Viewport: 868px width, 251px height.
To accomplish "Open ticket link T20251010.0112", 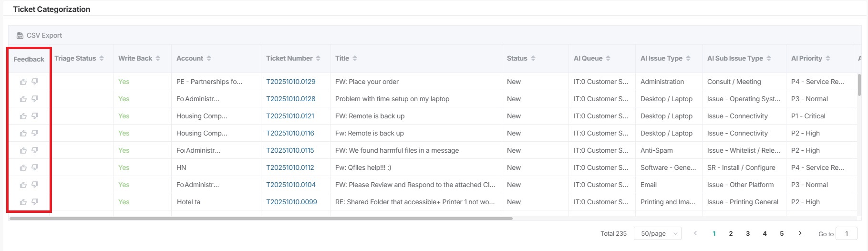I will pyautogui.click(x=290, y=167).
